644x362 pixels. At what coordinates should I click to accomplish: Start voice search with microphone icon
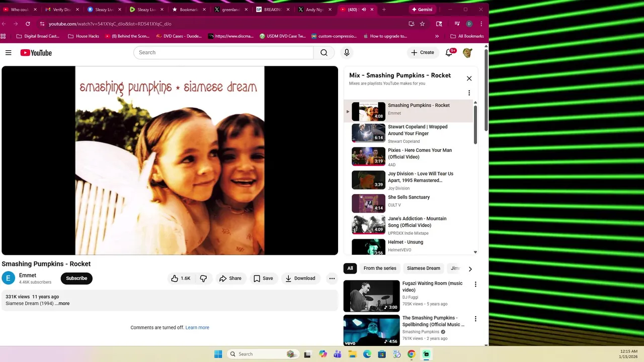[347, 52]
